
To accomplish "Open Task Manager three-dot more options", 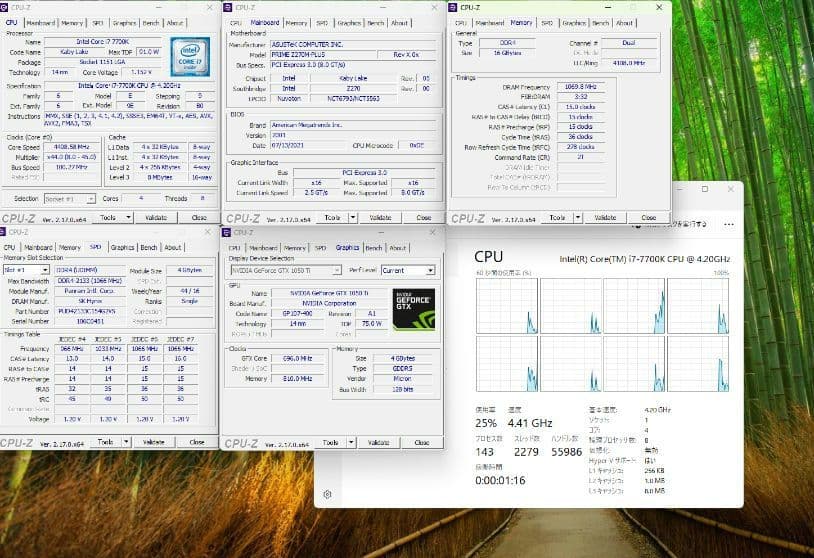I will click(729, 225).
